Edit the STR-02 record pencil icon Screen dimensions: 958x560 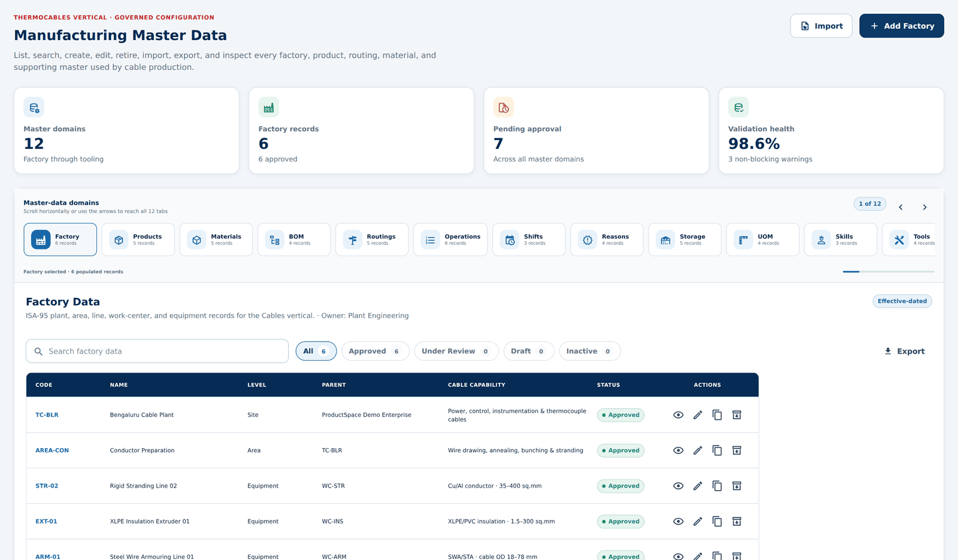coord(698,486)
